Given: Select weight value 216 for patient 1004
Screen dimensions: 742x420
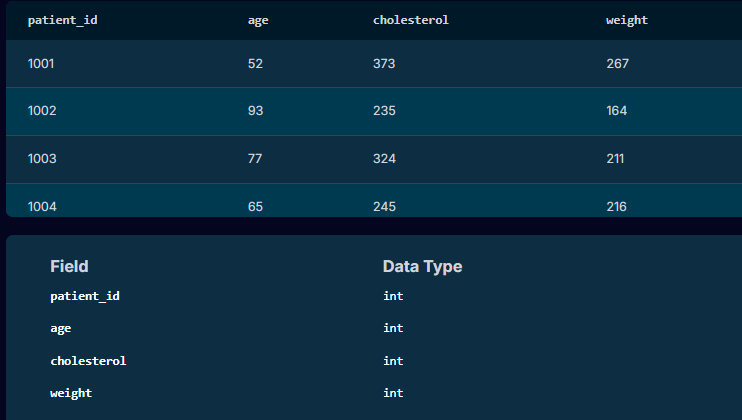Looking at the screenshot, I should (x=617, y=206).
